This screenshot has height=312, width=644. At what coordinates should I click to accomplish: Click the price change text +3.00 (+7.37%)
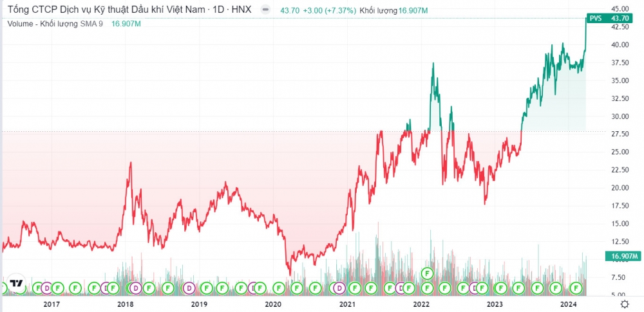(x=329, y=11)
